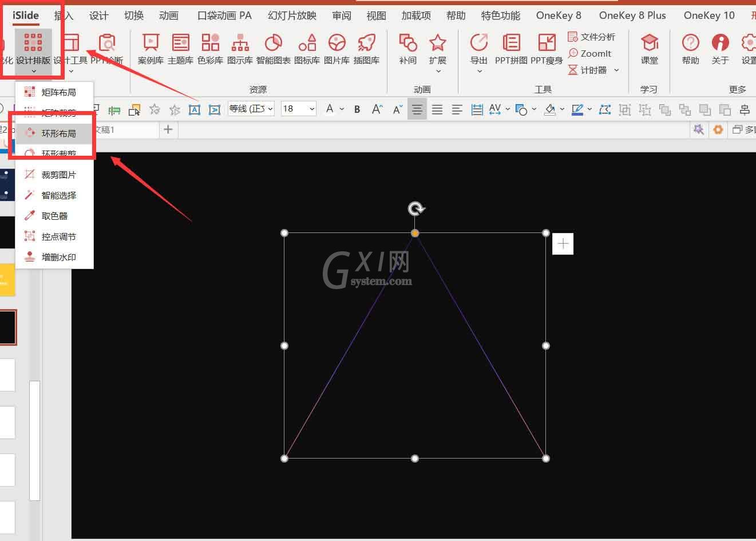756x541 pixels.
Task: Click the 补间 tween animation tool
Action: (407, 49)
